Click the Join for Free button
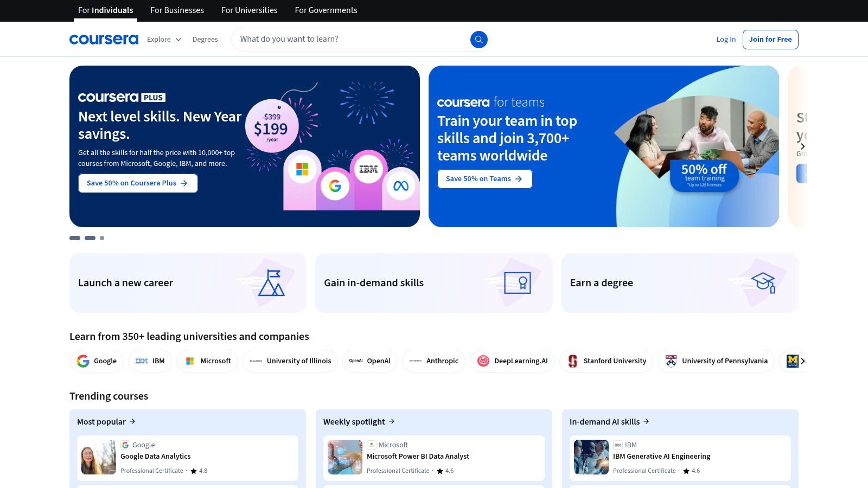Screen dimensions: 868x488 point(770,40)
